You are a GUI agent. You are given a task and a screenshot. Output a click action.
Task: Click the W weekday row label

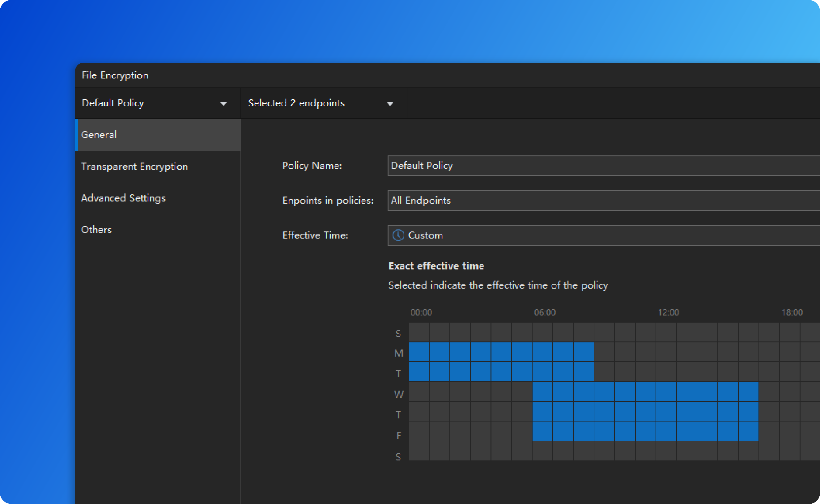(398, 394)
